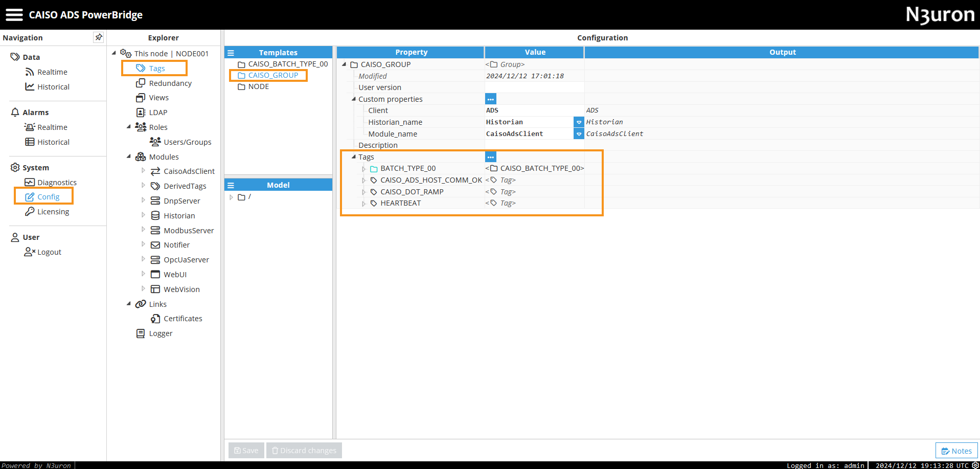Open the Templates panel menu
The image size is (980, 469).
pyautogui.click(x=231, y=53)
